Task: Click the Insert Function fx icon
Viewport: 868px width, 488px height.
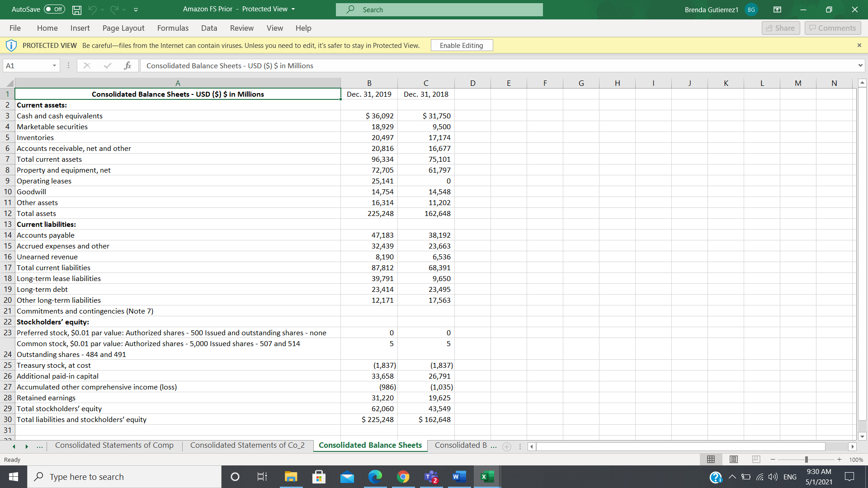Action: click(128, 66)
